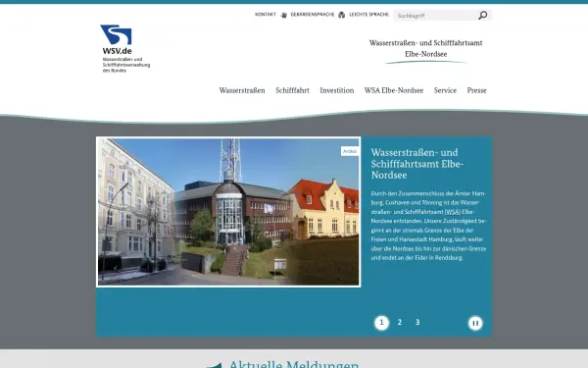Click the WSA abbreviation in the slide text
Screen dimensions: 588x368
point(452,212)
